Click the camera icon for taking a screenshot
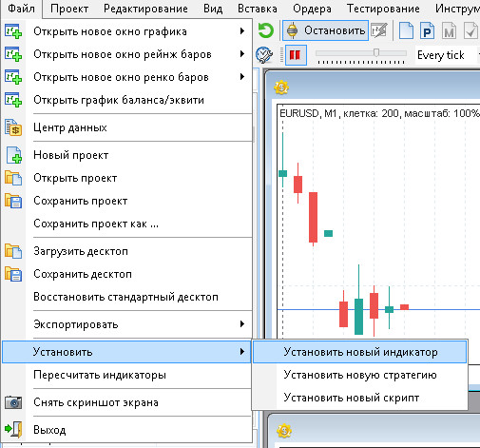The height and width of the screenshot is (448, 480). pos(13,402)
